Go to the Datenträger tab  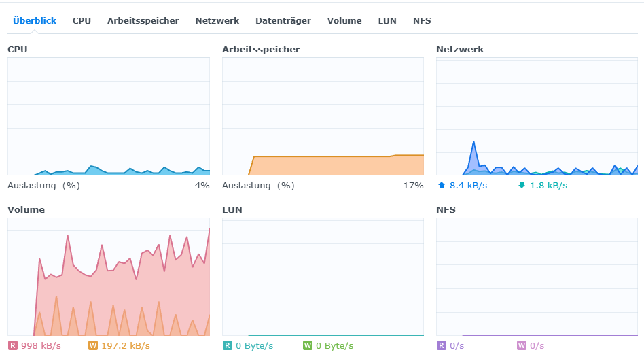[x=283, y=20]
